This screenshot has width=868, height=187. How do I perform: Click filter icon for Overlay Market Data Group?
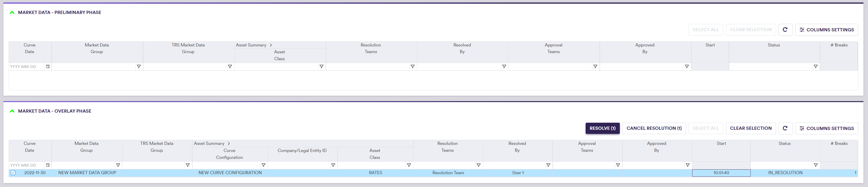(118, 165)
